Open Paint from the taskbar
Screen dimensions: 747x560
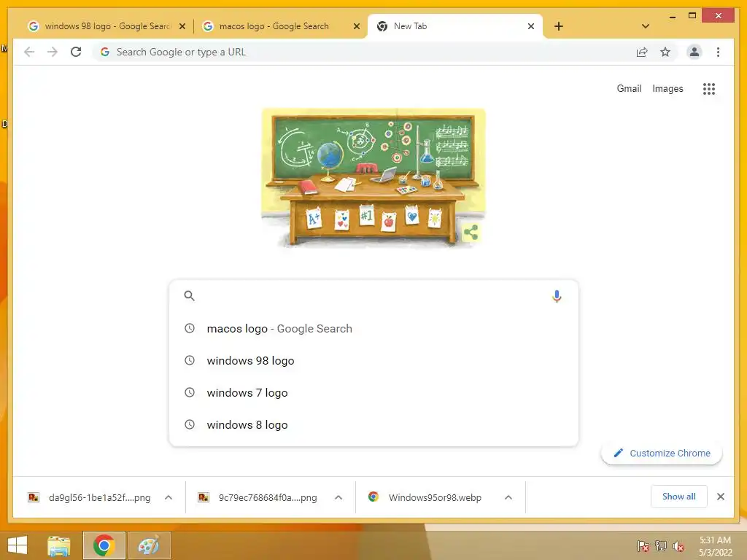click(x=149, y=545)
